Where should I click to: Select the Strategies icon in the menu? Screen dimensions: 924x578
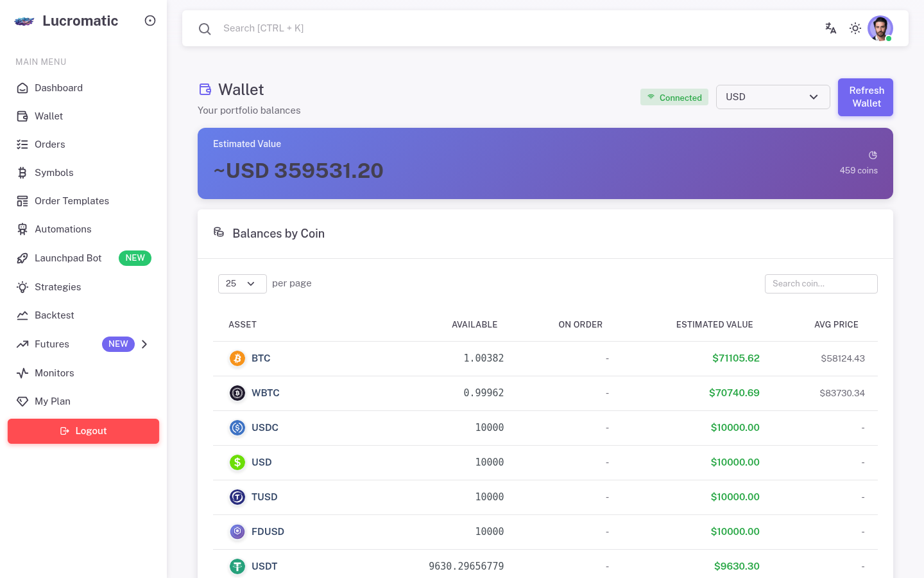(x=22, y=287)
